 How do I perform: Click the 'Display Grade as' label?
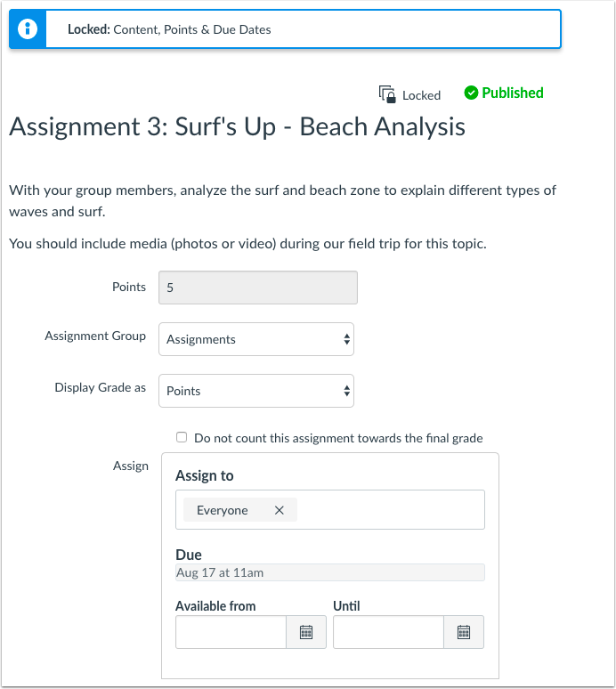101,387
